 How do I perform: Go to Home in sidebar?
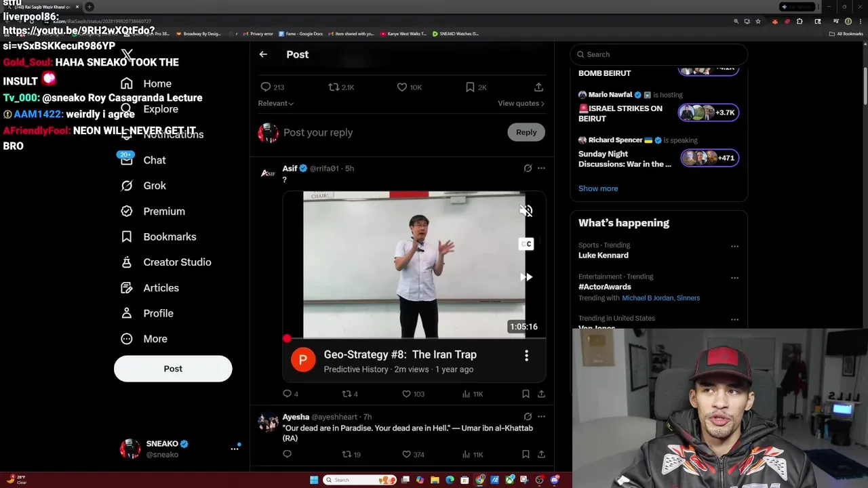coord(146,83)
